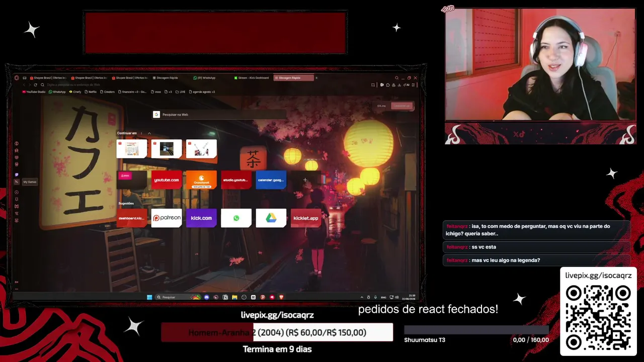Open the volume icon in system tray

coord(397,297)
